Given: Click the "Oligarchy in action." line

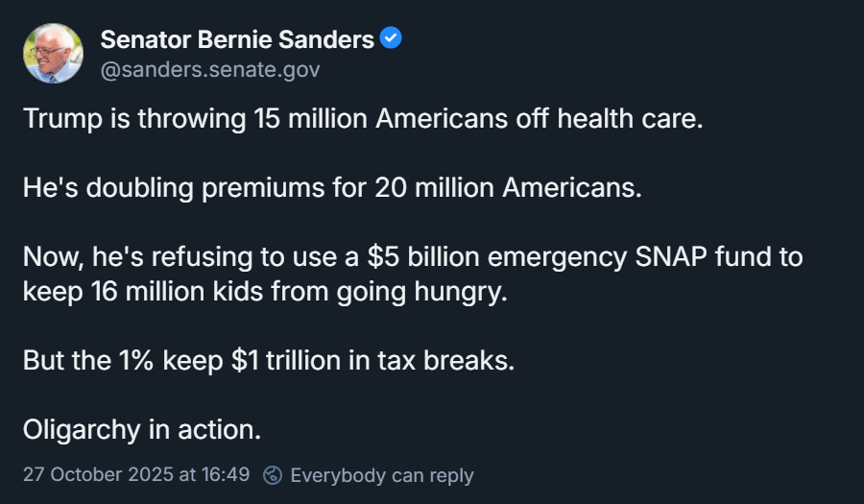Looking at the screenshot, I should (142, 429).
